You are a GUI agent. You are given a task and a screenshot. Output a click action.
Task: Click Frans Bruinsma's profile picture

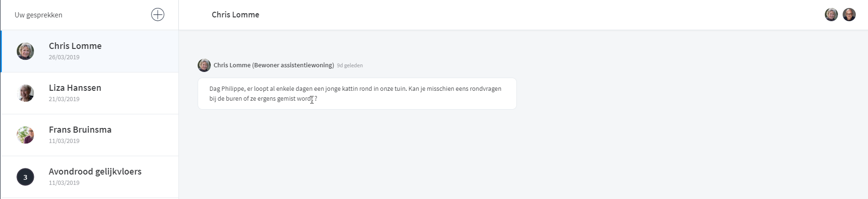point(25,135)
